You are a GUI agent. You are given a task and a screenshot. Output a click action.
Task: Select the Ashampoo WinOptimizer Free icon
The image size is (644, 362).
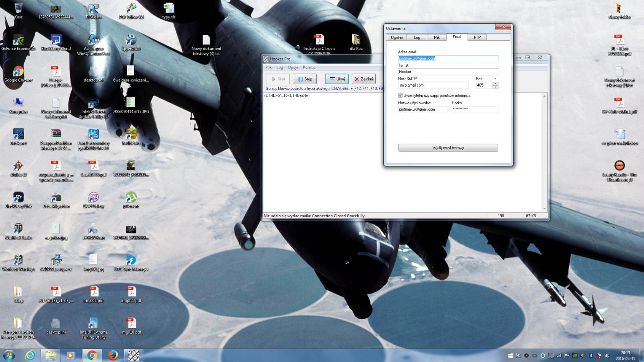click(x=94, y=45)
